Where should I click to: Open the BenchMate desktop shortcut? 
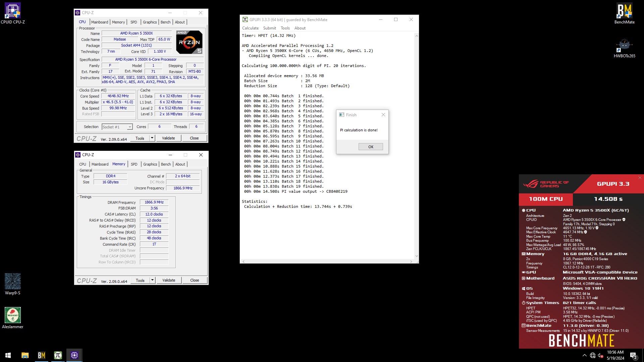[624, 13]
